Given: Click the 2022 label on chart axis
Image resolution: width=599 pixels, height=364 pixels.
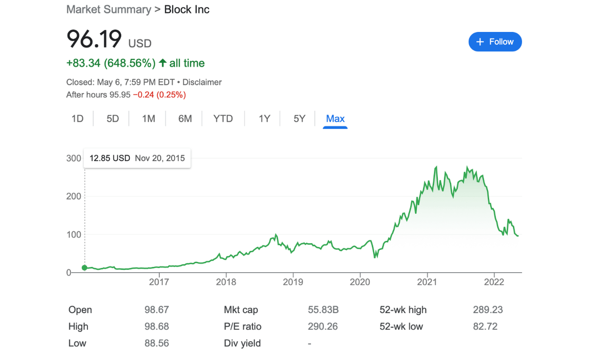Looking at the screenshot, I should tap(494, 282).
